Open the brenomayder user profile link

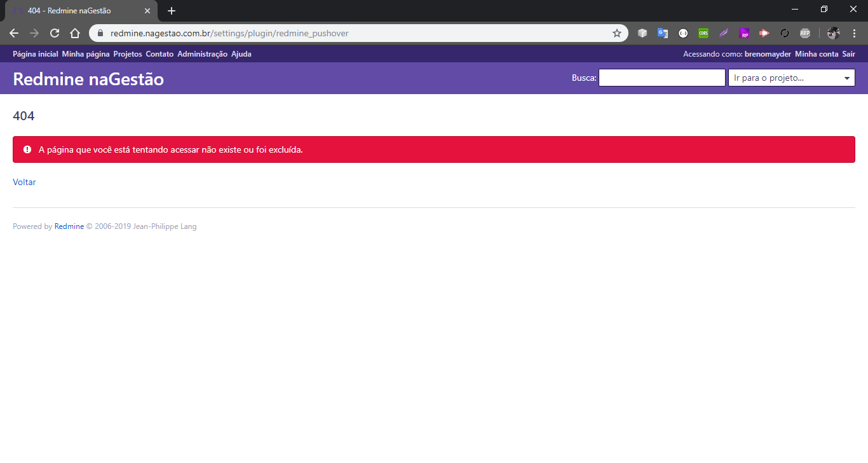[768, 54]
